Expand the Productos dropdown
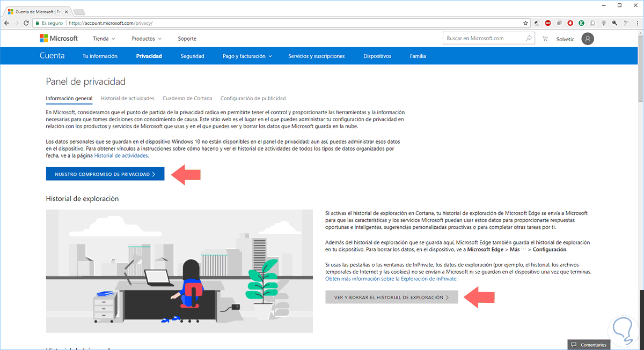 pos(147,39)
